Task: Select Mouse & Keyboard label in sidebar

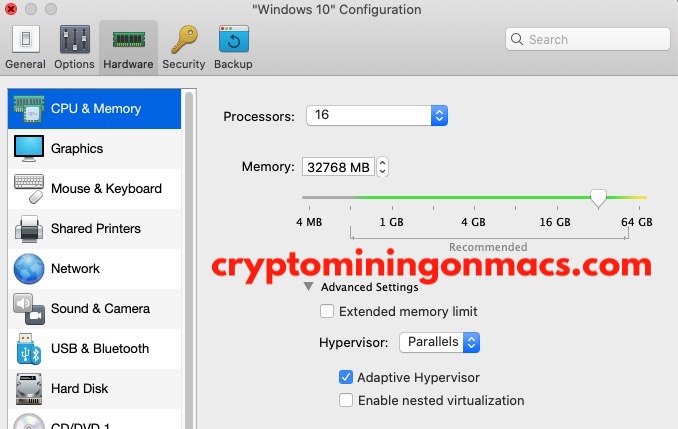Action: [x=106, y=189]
